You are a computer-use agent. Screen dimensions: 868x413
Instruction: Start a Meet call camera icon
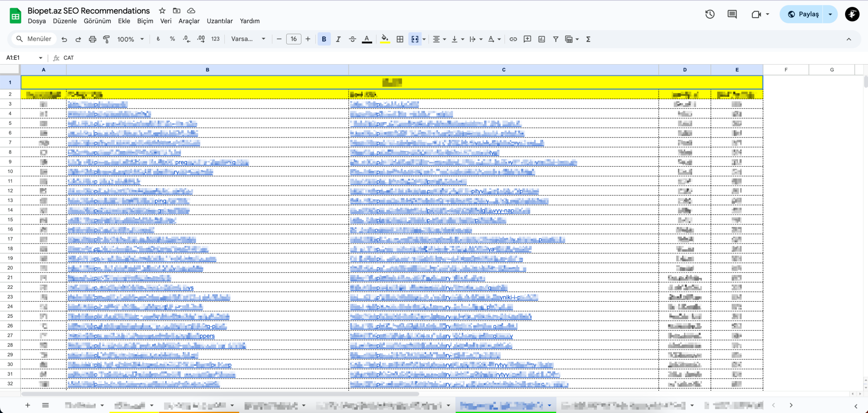pos(756,14)
